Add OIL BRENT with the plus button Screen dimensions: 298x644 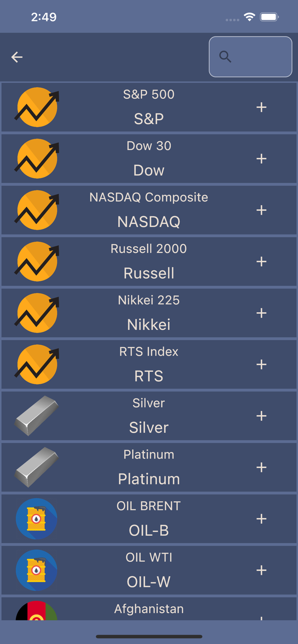[x=261, y=519]
